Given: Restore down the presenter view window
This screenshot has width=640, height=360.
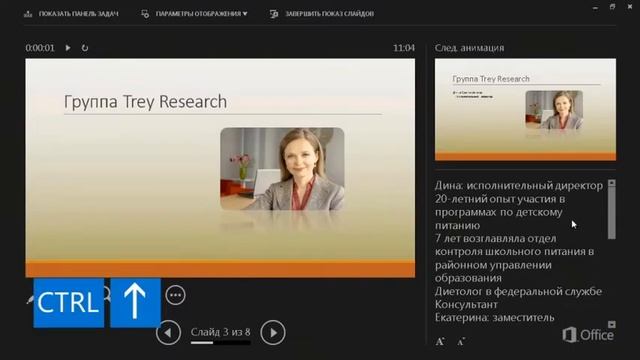Looking at the screenshot, I should [612, 7].
